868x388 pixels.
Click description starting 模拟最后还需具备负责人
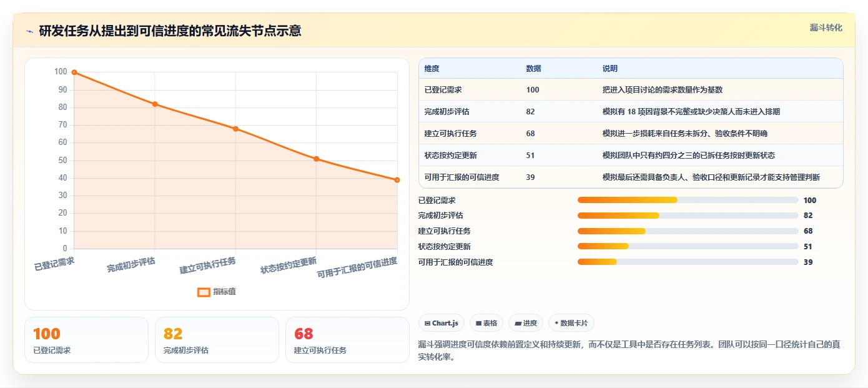pyautogui.click(x=711, y=177)
